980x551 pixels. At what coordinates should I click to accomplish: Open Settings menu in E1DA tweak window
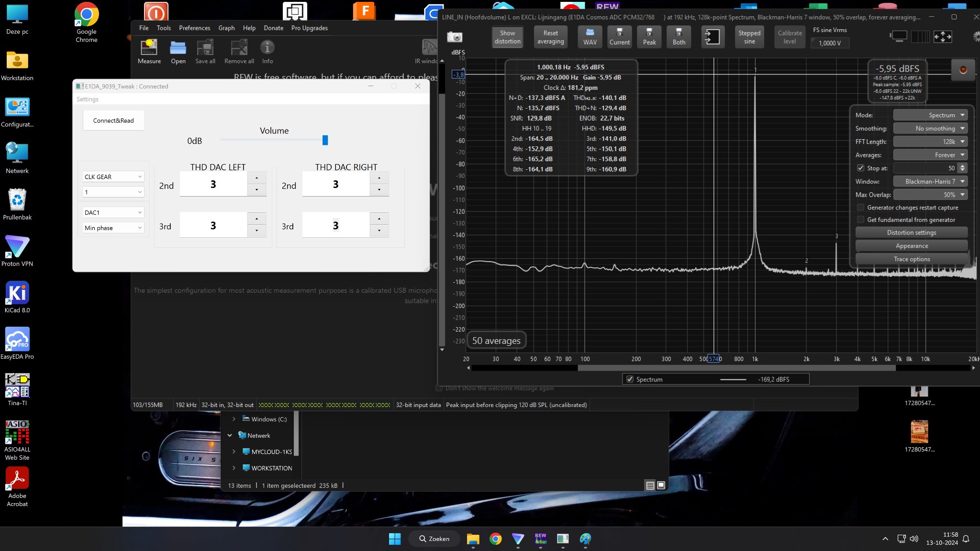[x=87, y=99]
